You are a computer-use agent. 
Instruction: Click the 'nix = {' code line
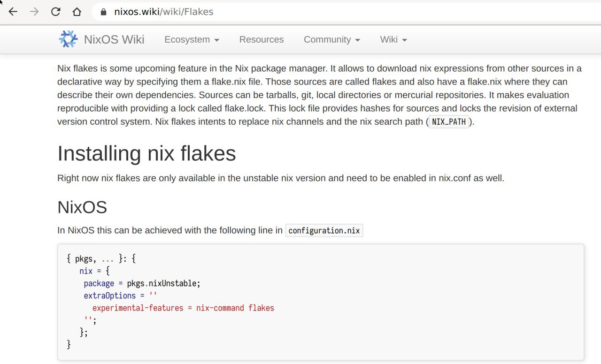pos(94,271)
